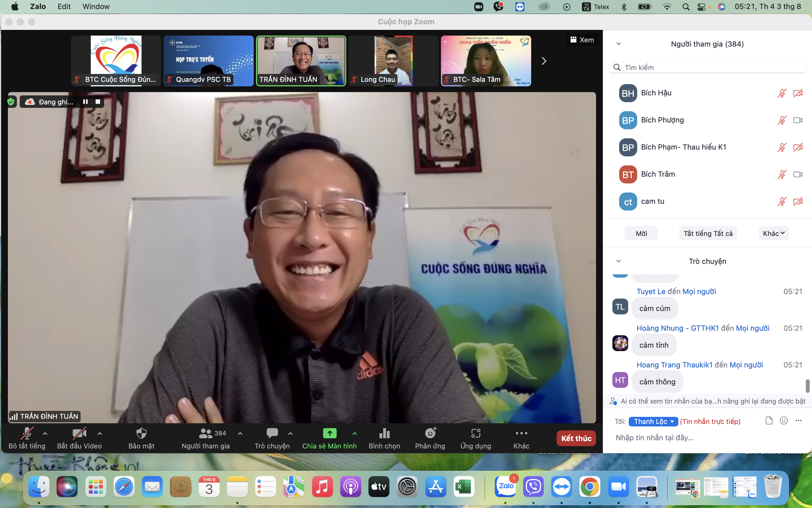Open TeamViewer from the Dock
Screen dimensions: 812x508
click(562, 486)
